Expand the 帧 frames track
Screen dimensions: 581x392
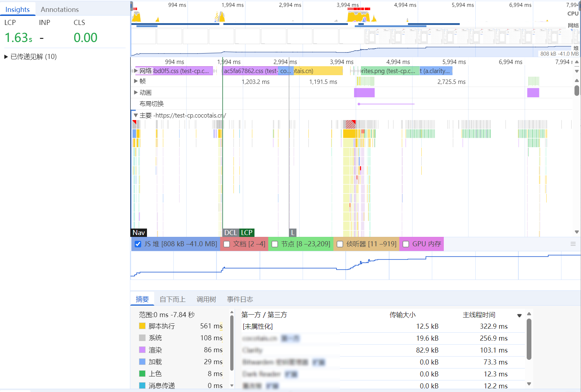coord(136,81)
